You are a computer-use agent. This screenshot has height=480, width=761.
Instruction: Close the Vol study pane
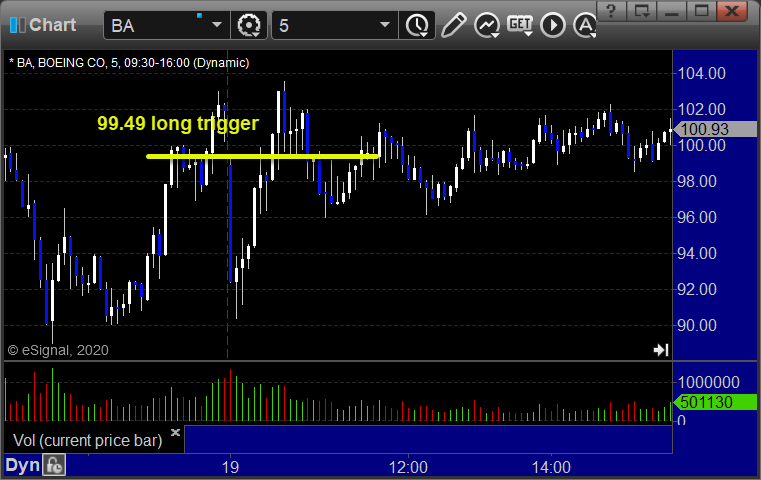tap(175, 432)
